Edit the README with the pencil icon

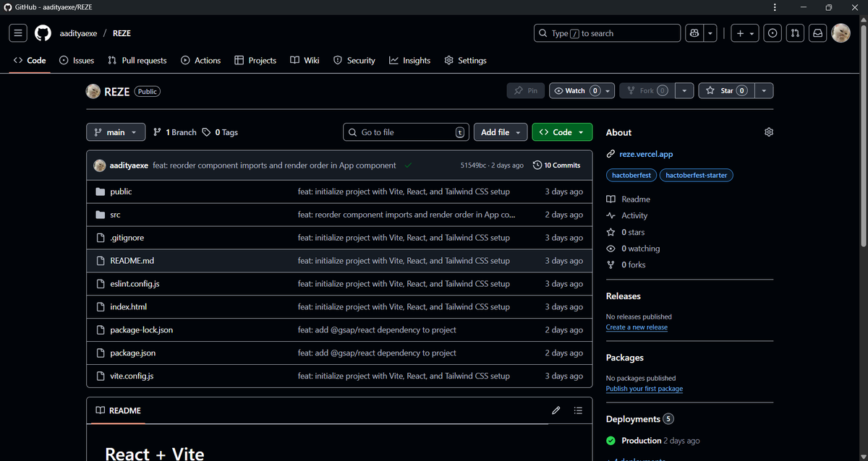pyautogui.click(x=556, y=410)
